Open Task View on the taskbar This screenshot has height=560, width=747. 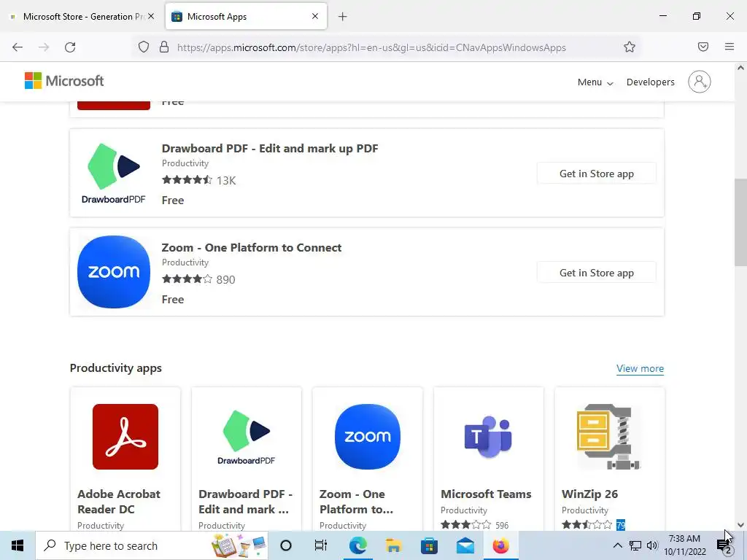click(321, 545)
